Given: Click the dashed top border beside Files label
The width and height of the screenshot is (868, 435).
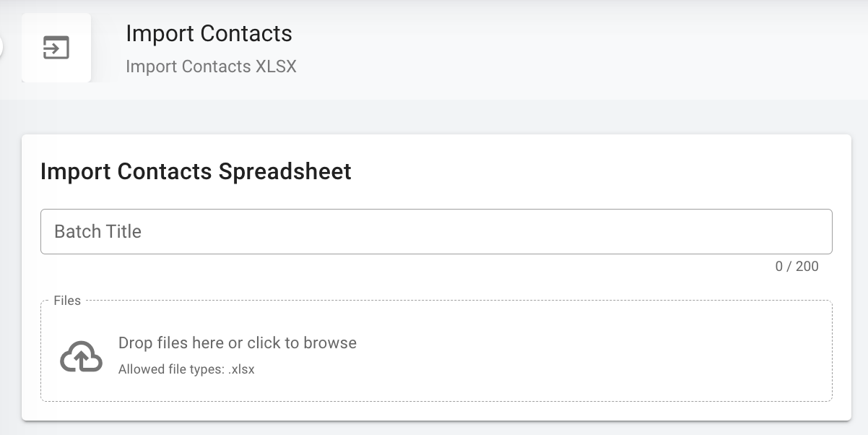Looking at the screenshot, I should click(x=433, y=301).
